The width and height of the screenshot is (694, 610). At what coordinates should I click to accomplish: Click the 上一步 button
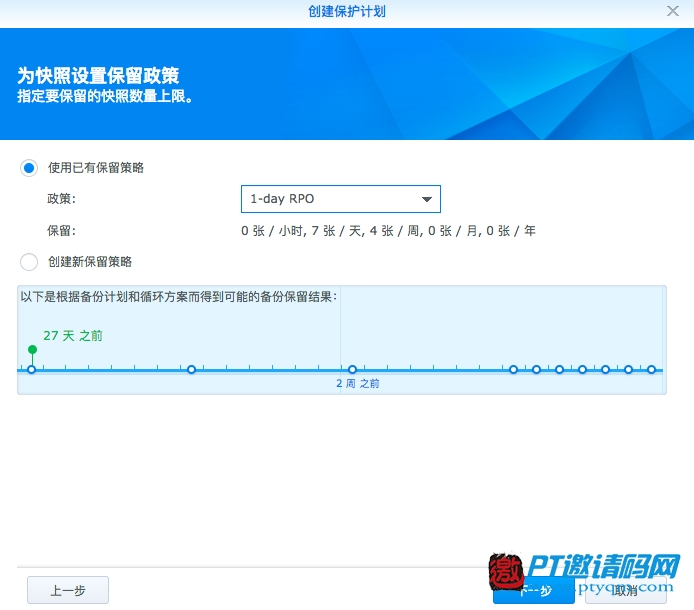[68, 590]
